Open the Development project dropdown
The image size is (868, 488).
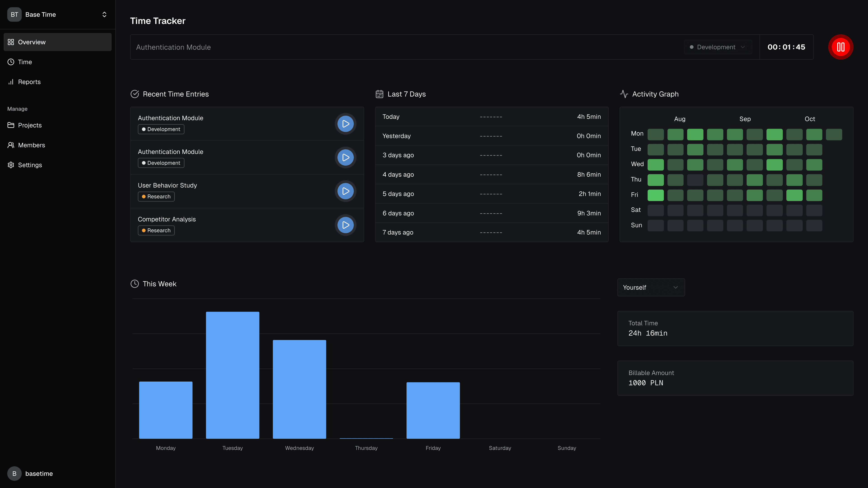(718, 47)
